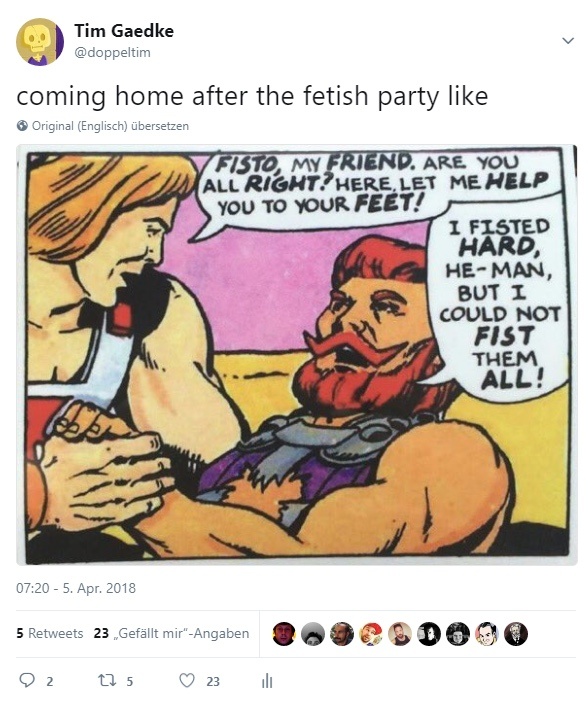The width and height of the screenshot is (588, 702).
Task: Open the @doppeltim handle link
Action: (112, 52)
